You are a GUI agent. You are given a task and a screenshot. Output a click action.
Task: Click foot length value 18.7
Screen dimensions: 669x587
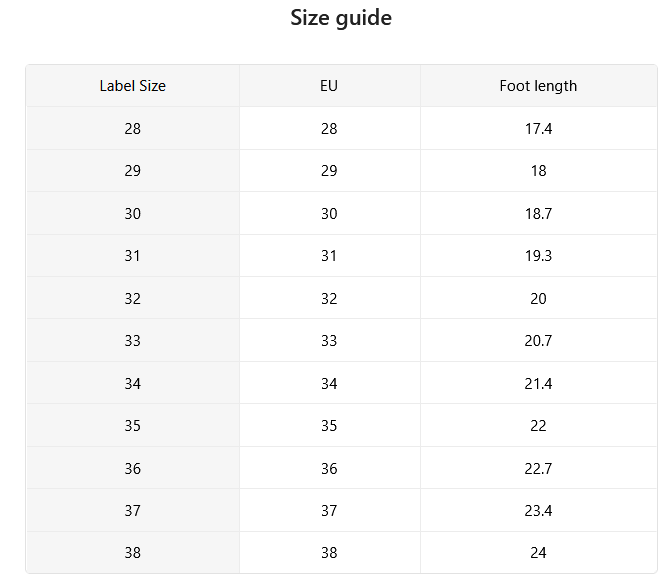tap(538, 213)
